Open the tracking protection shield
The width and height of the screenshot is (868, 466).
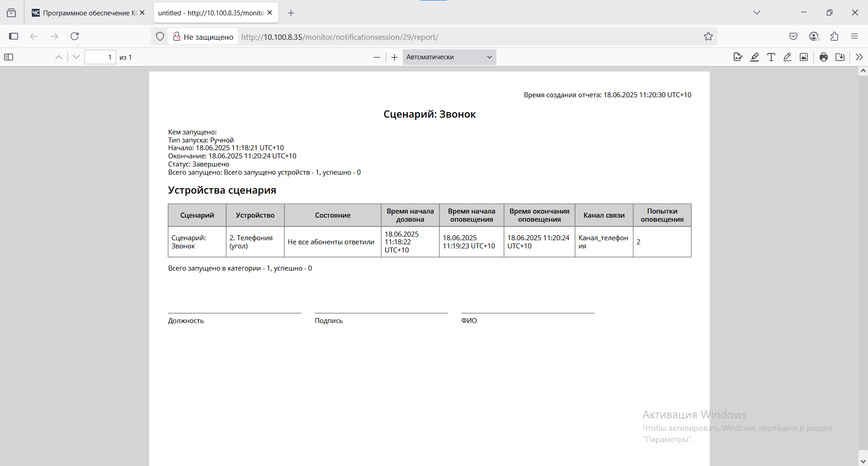pyautogui.click(x=160, y=37)
